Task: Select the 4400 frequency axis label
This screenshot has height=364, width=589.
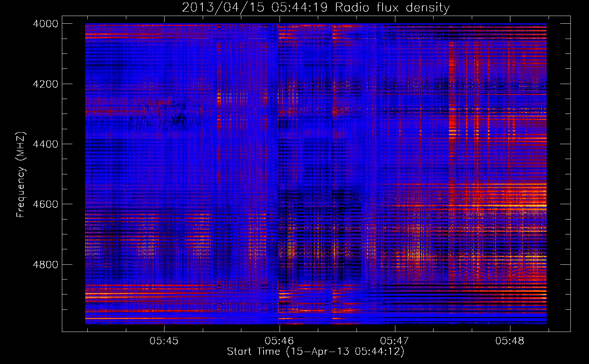Action: tap(46, 144)
